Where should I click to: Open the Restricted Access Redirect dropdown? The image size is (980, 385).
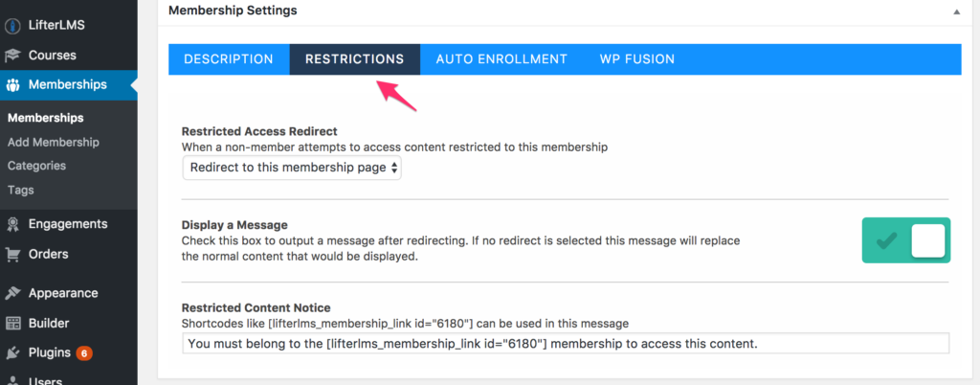(292, 168)
